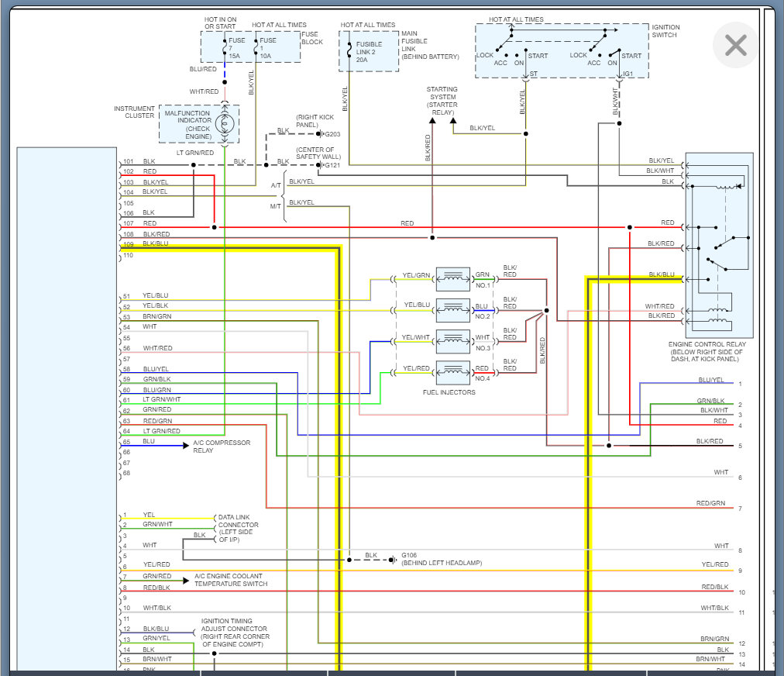Click the Engine Control Relay label
Viewport: 784px width, 676px height.
[707, 352]
